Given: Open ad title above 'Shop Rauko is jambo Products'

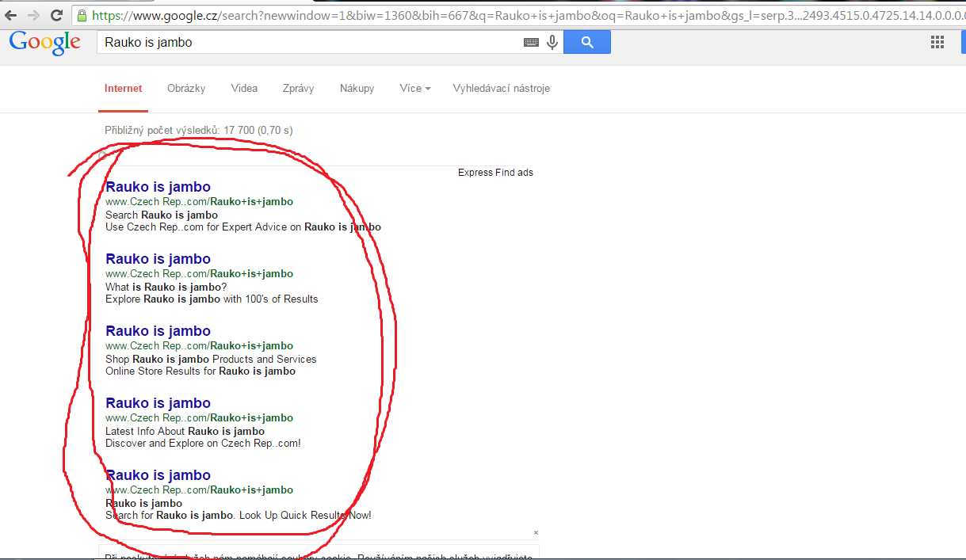Looking at the screenshot, I should click(x=158, y=331).
